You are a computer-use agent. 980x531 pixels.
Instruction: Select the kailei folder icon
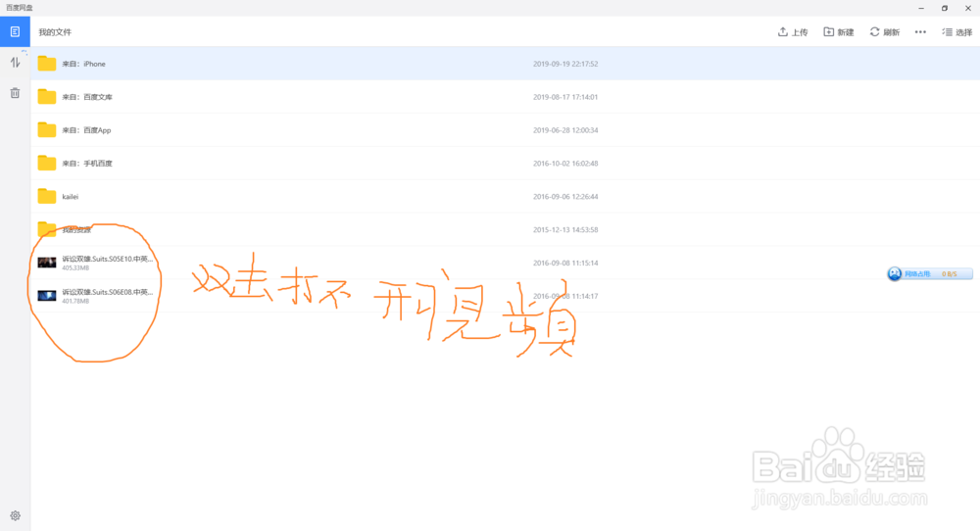click(47, 196)
